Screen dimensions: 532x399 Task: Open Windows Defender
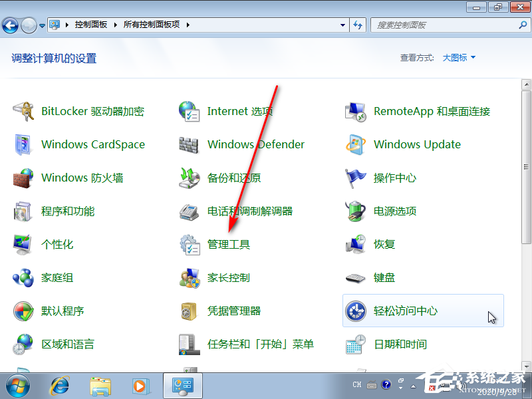point(256,144)
